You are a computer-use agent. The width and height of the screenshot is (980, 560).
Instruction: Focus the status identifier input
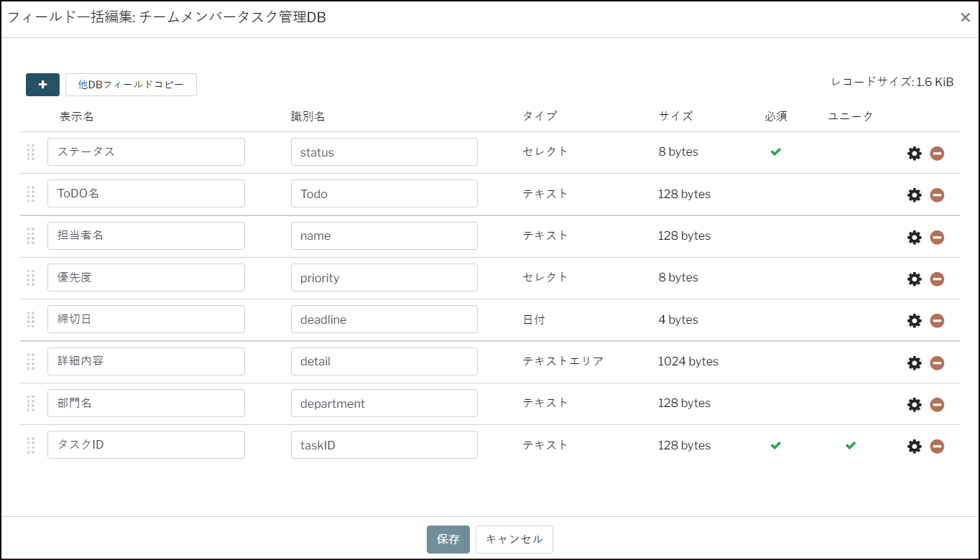[x=384, y=151]
